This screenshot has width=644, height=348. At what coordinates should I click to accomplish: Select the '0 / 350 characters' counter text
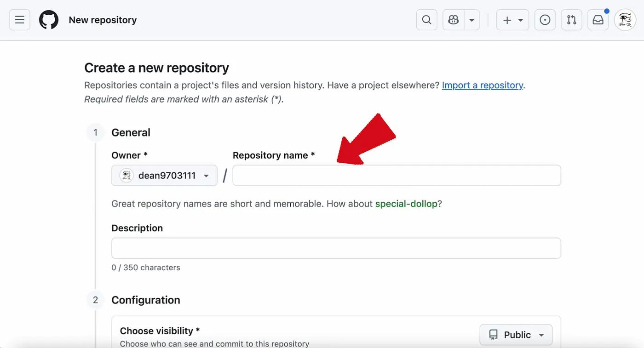click(146, 268)
